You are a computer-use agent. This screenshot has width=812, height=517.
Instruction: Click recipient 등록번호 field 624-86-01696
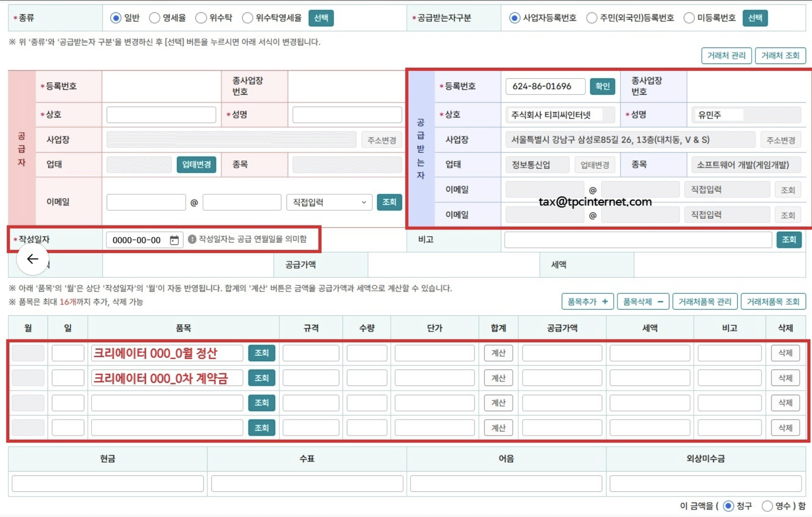pos(545,86)
